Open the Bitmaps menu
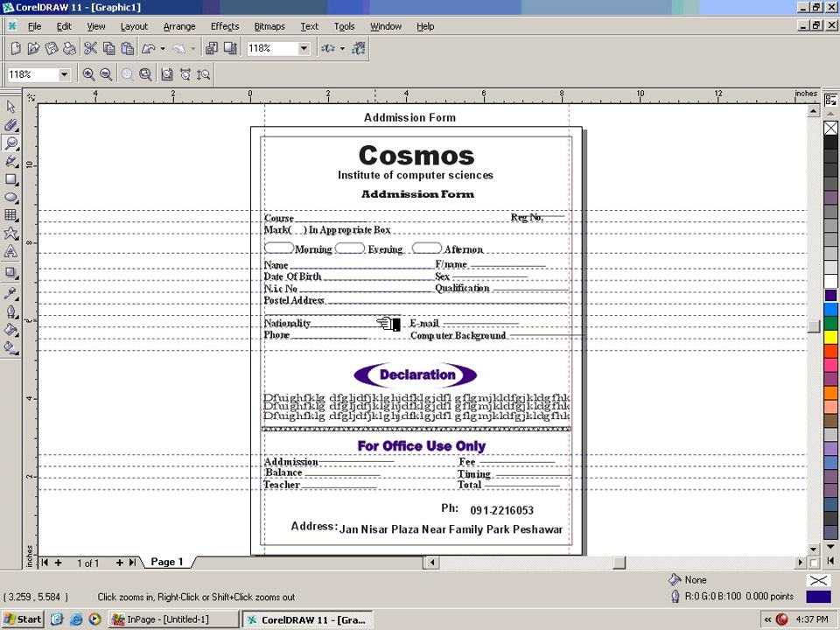Screen dimensions: 840x630 pos(269,26)
